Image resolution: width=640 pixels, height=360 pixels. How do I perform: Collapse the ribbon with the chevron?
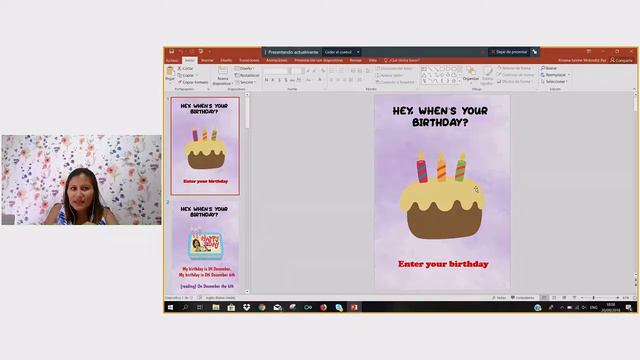pyautogui.click(x=634, y=89)
